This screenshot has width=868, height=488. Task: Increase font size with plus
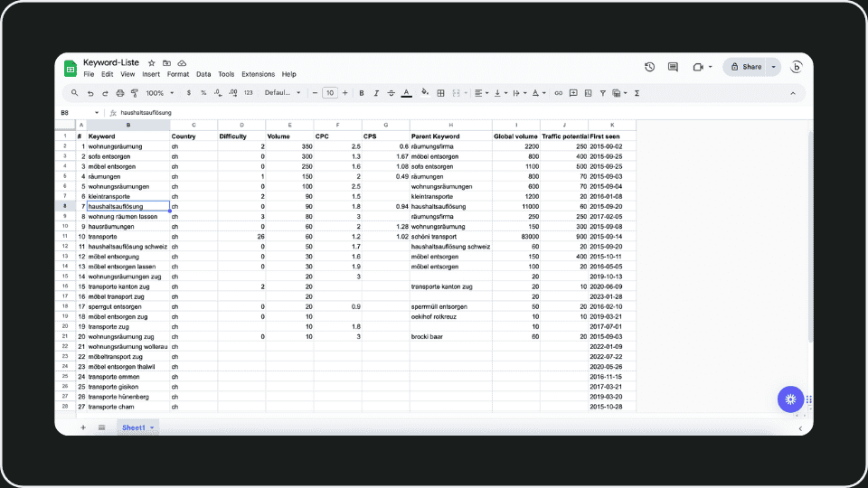pyautogui.click(x=344, y=93)
